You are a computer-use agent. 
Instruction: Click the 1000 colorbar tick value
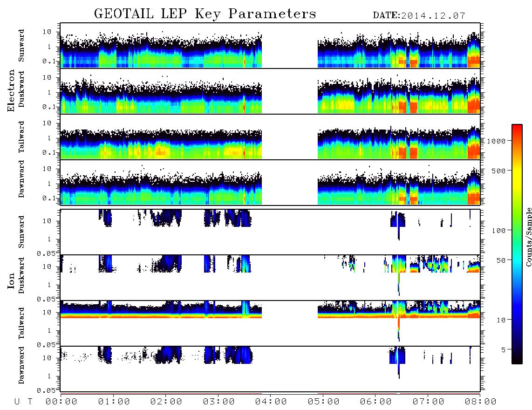click(x=497, y=141)
